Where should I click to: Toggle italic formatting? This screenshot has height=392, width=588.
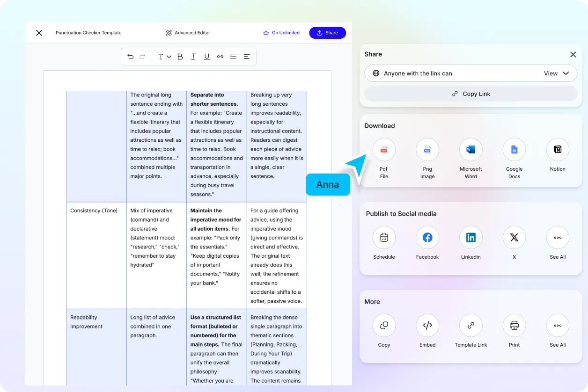click(x=193, y=57)
